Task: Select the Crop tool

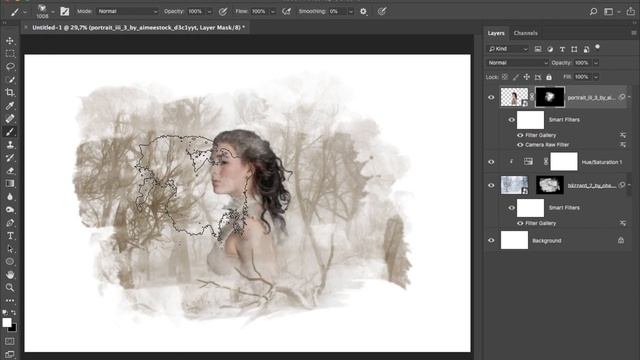Action: (10, 93)
